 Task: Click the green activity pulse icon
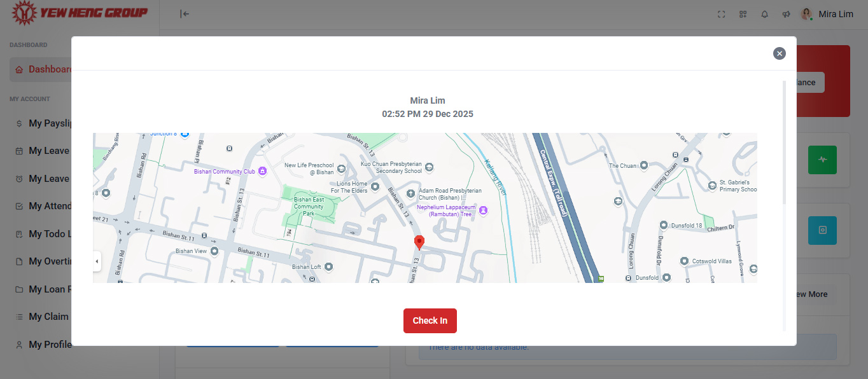[x=822, y=160]
